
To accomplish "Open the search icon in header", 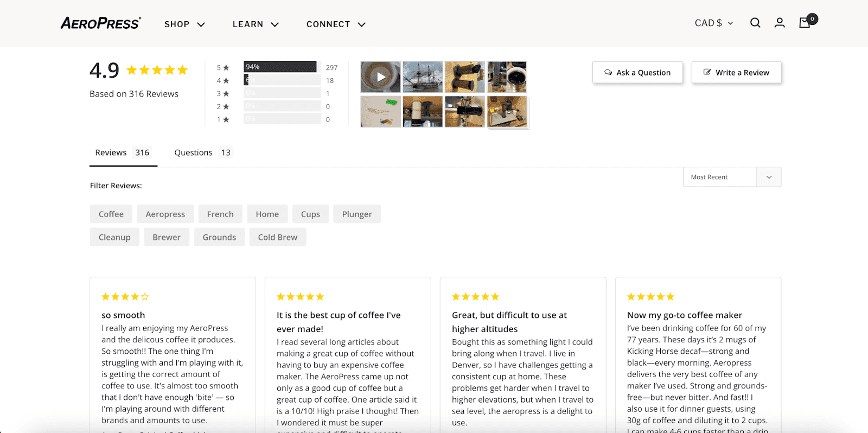I will click(755, 23).
